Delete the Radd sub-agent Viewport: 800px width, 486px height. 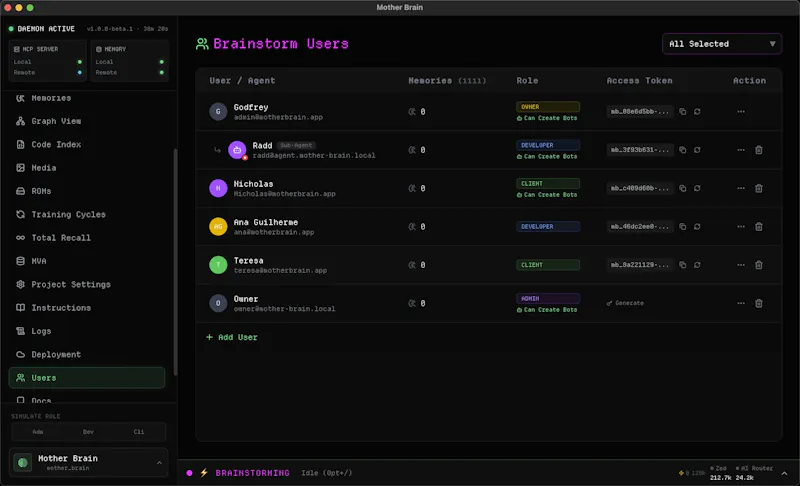click(759, 150)
